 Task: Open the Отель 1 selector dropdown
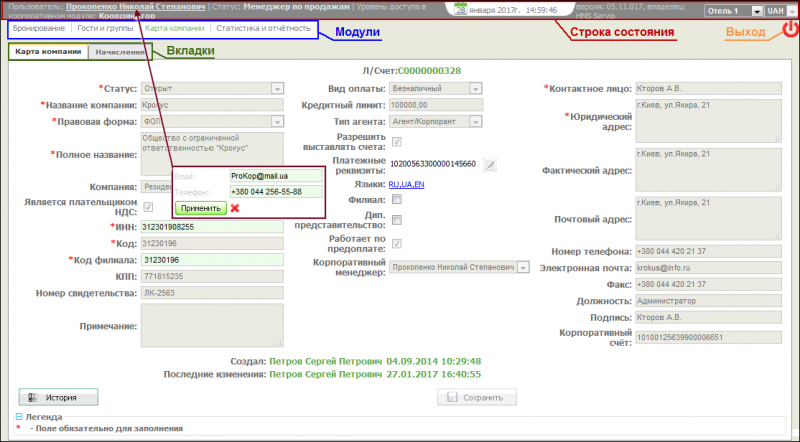(x=757, y=11)
